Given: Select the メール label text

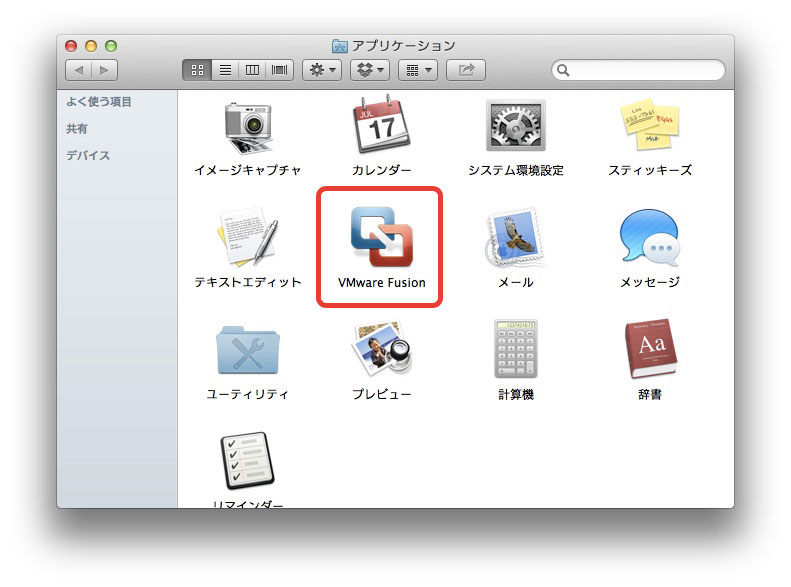Looking at the screenshot, I should coord(516,282).
